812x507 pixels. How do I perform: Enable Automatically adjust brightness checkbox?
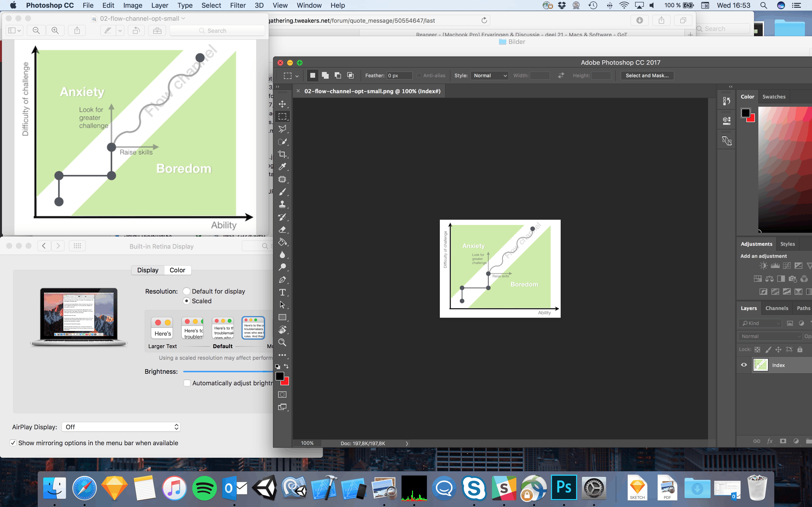[x=187, y=383]
